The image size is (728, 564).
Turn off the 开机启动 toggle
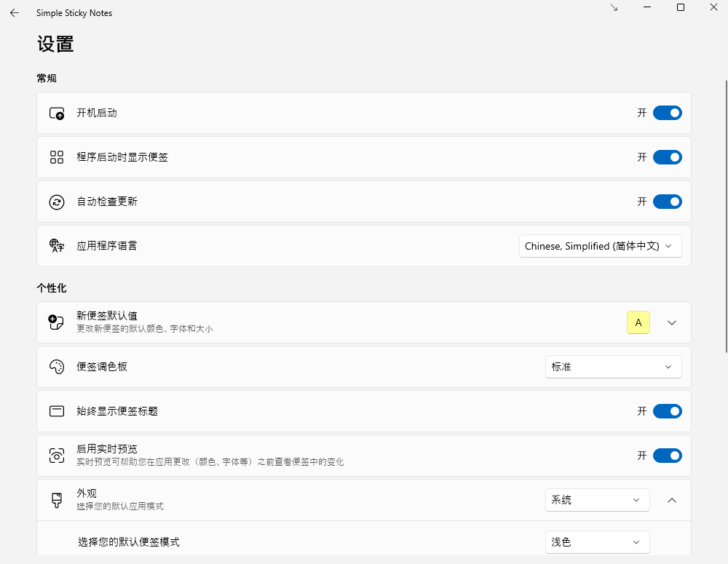[x=667, y=113]
